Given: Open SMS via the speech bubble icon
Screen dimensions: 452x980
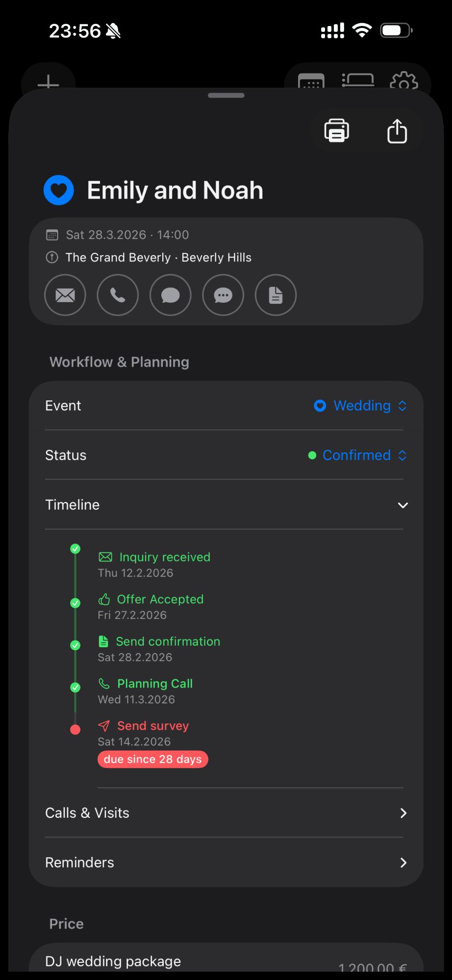Looking at the screenshot, I should coord(170,295).
